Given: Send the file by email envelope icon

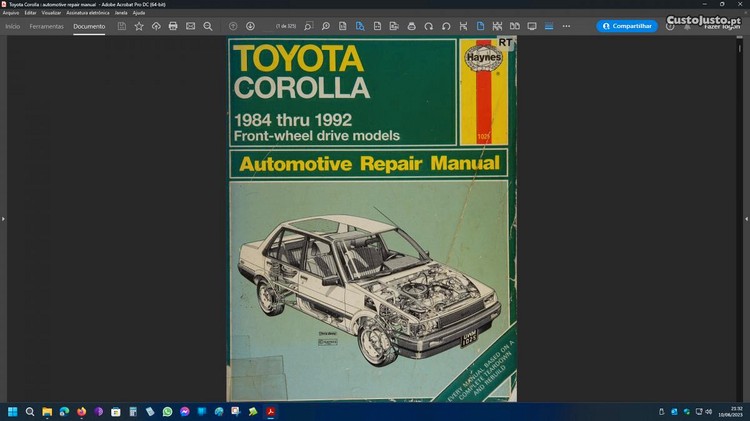Looking at the screenshot, I should click(190, 26).
